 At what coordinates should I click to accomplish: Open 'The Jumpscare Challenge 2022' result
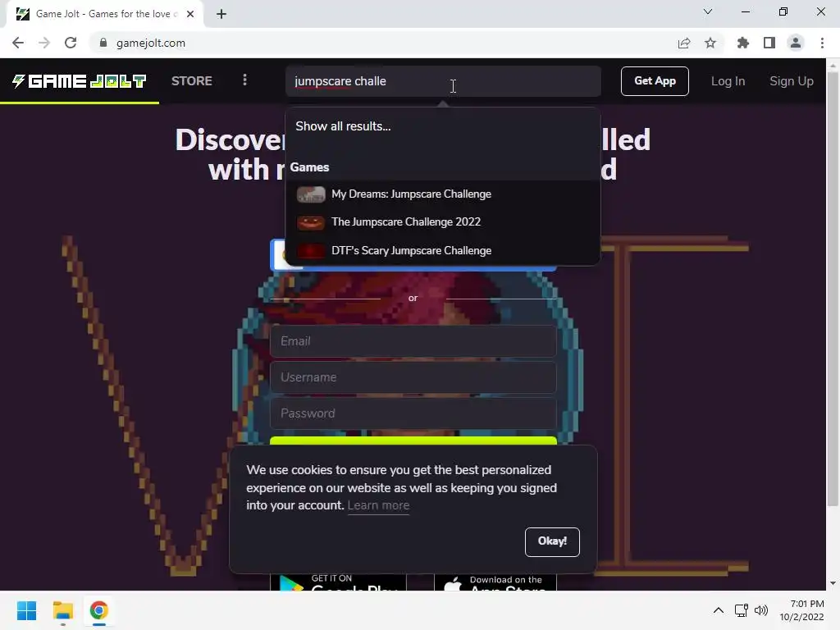click(442, 221)
